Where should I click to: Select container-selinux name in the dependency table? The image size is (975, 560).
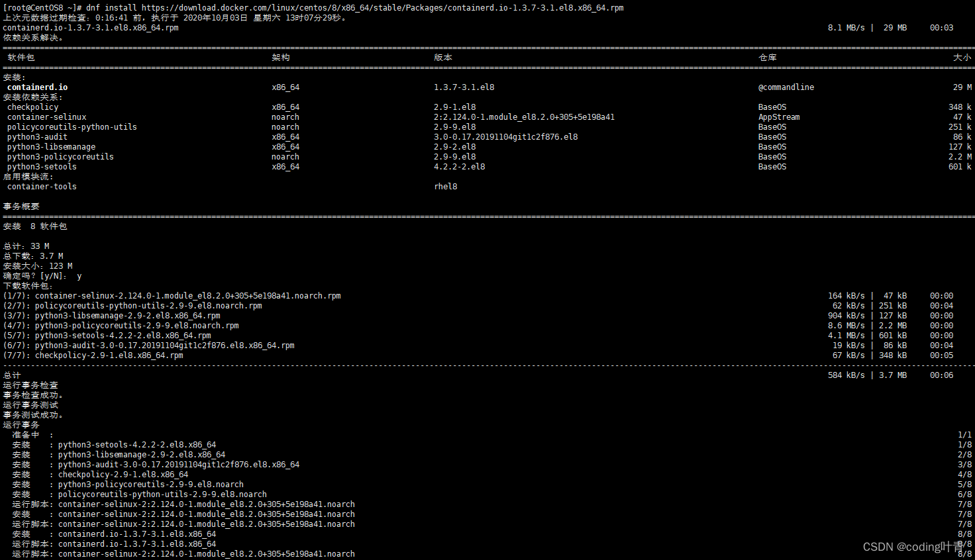(x=46, y=117)
